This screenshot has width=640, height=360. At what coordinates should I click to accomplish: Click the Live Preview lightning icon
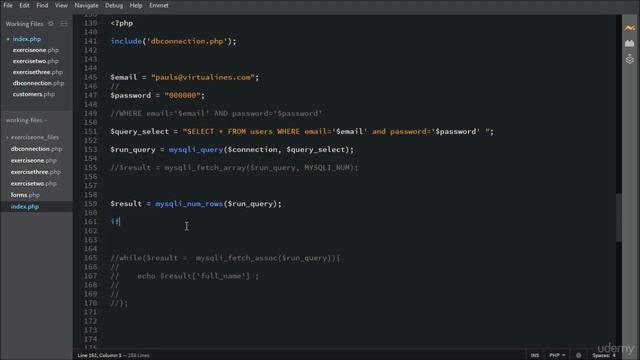coord(629,28)
